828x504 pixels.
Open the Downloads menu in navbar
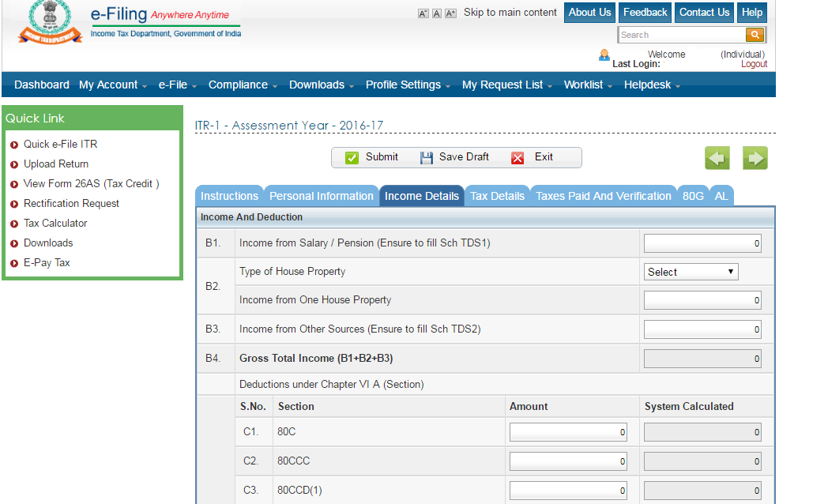click(321, 85)
